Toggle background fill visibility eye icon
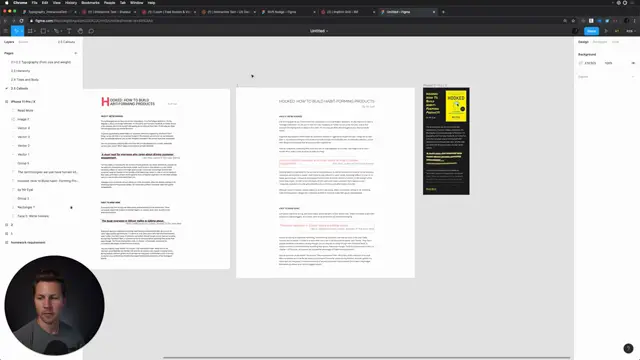640x360 pixels. (x=633, y=63)
